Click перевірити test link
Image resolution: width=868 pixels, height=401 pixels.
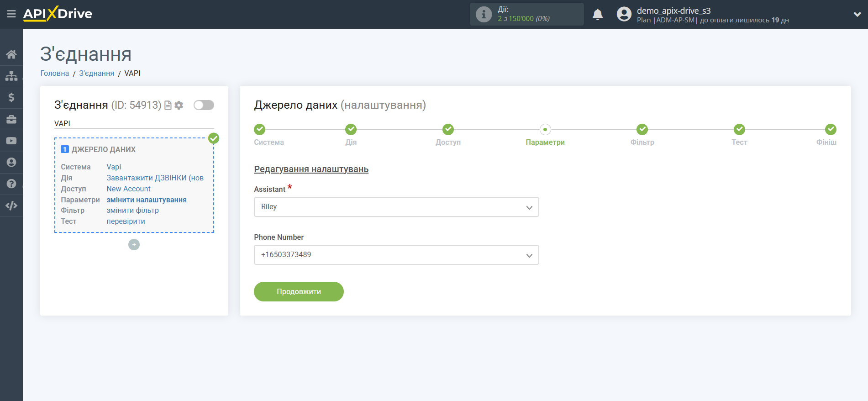[x=126, y=222]
